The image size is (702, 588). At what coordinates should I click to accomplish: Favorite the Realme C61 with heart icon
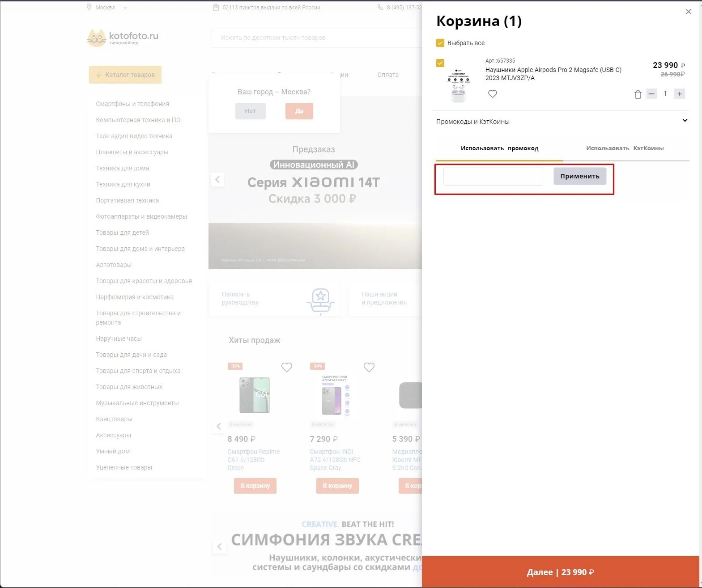pos(287,367)
